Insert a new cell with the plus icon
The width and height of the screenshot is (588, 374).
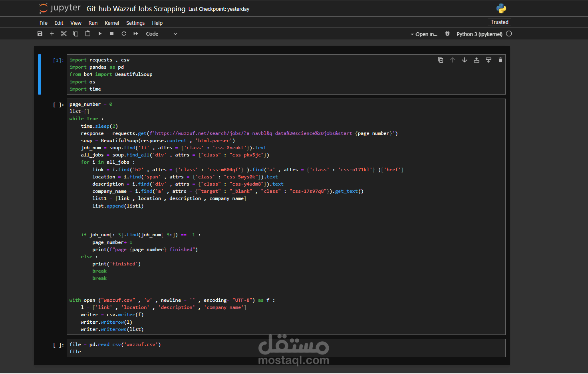coord(52,34)
